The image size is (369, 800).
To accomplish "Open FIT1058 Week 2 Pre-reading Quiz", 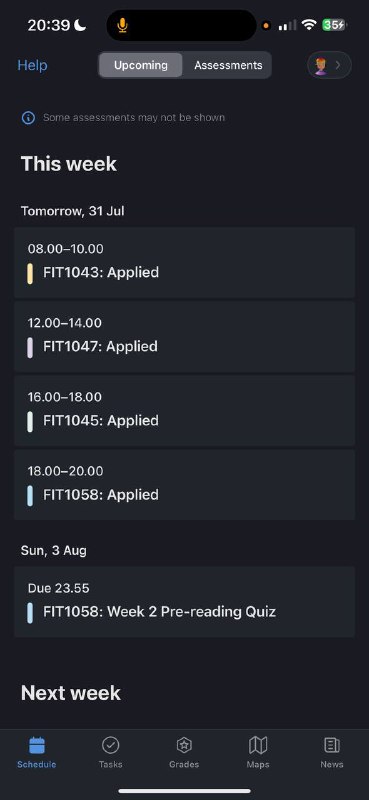I will [x=184, y=602].
